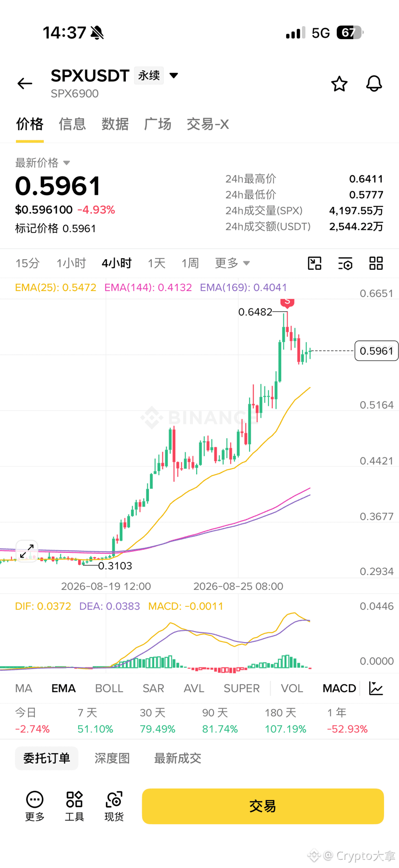
Task: Tap the 0.5961 current price tag
Action: 376,351
